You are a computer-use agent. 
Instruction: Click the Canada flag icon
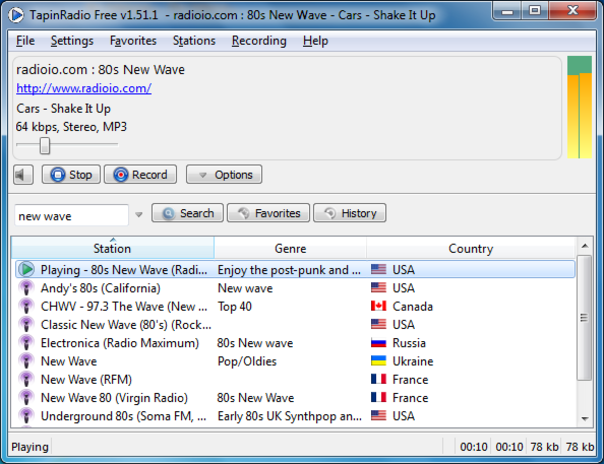(378, 306)
